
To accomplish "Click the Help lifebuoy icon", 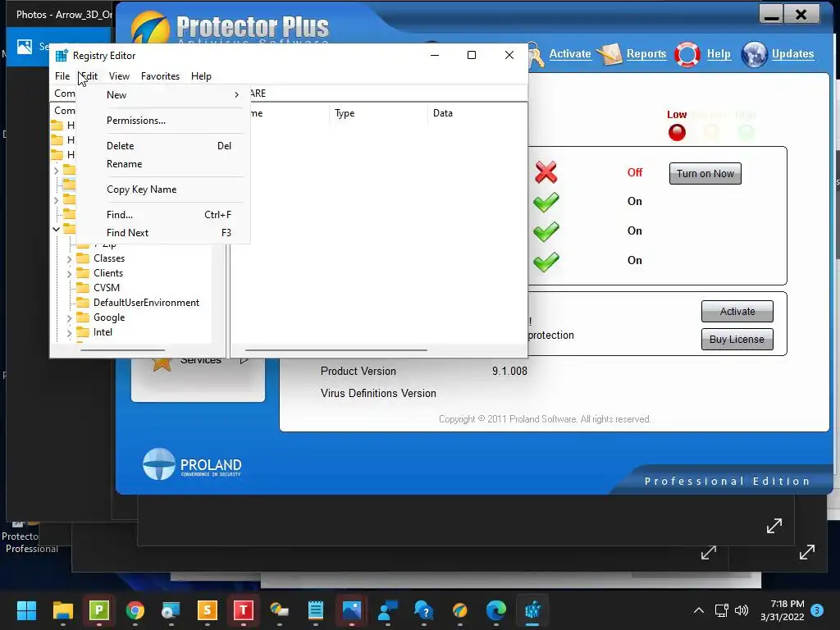I will (687, 54).
